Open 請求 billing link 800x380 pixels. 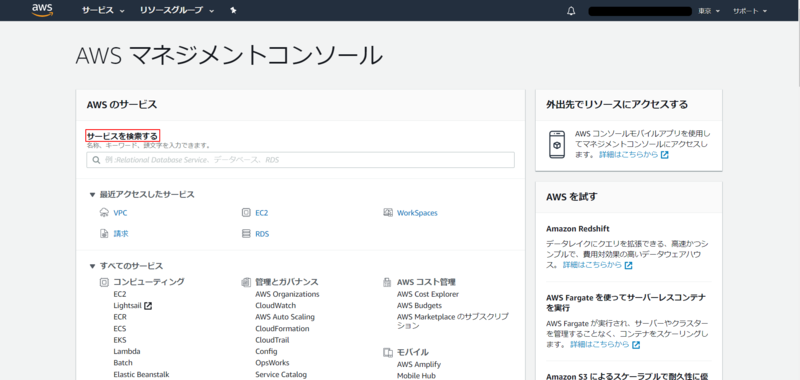[121, 234]
